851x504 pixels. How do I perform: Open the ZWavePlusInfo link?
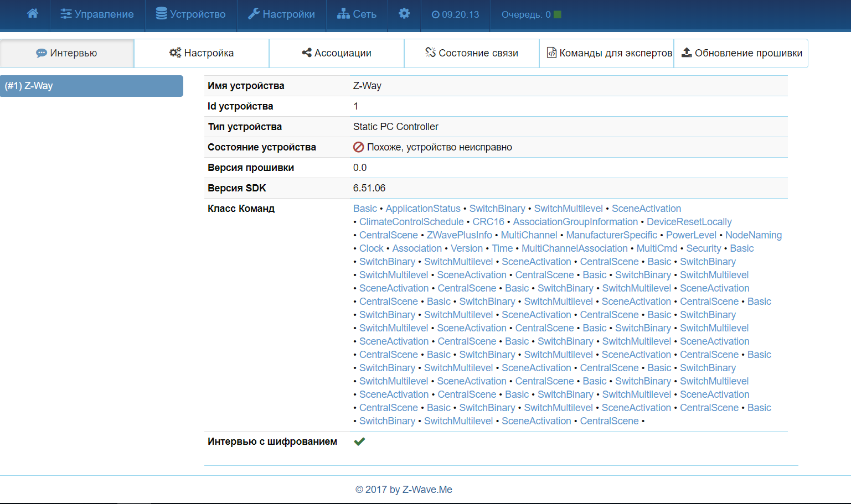tap(460, 235)
